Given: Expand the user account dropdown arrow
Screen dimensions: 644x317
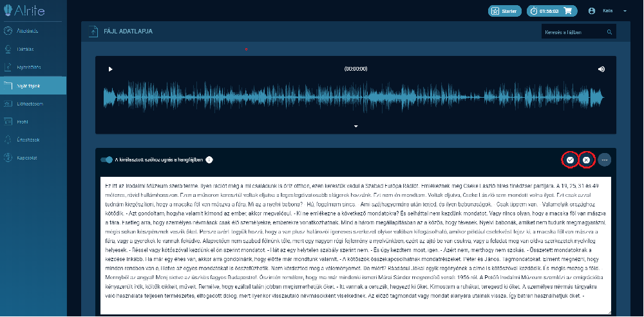Looking at the screenshot, I should pos(625,11).
